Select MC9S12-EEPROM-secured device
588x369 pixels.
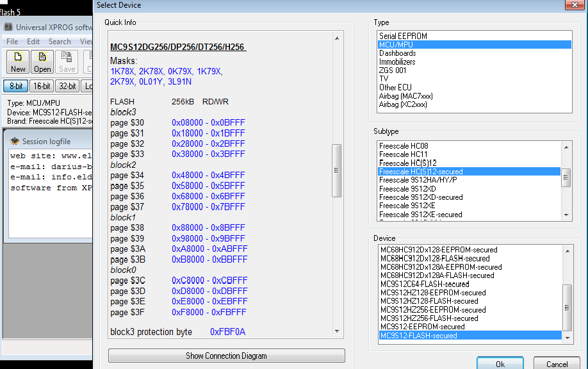click(x=471, y=327)
